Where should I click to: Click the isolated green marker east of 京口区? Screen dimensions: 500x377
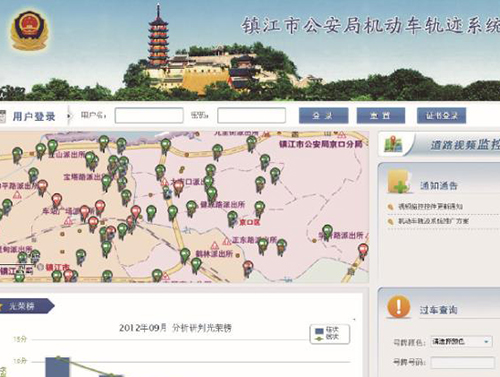(x=327, y=232)
